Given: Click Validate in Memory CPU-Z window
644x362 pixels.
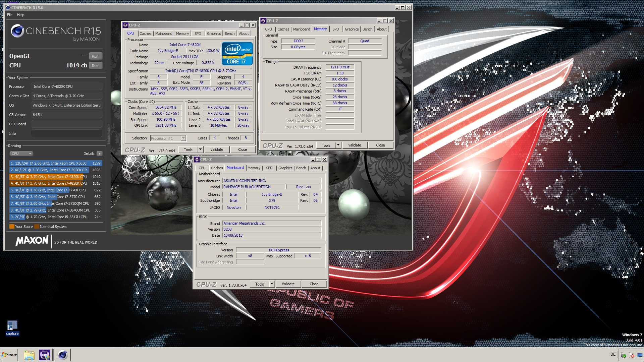Looking at the screenshot, I should point(355,145).
